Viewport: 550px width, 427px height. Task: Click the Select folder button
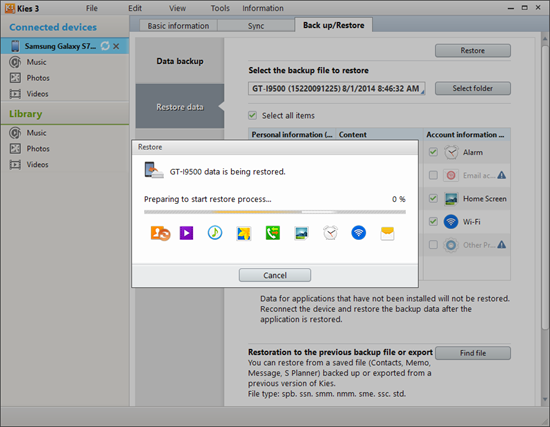point(473,88)
